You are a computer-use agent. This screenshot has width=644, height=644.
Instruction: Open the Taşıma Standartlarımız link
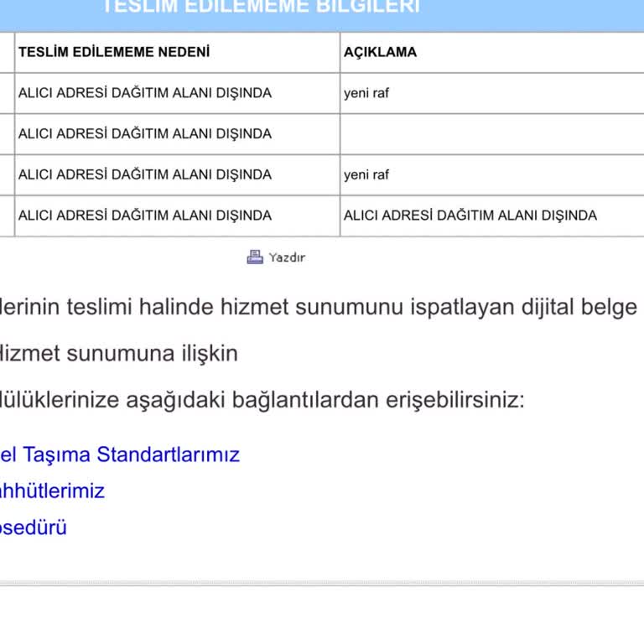pyautogui.click(x=120, y=454)
